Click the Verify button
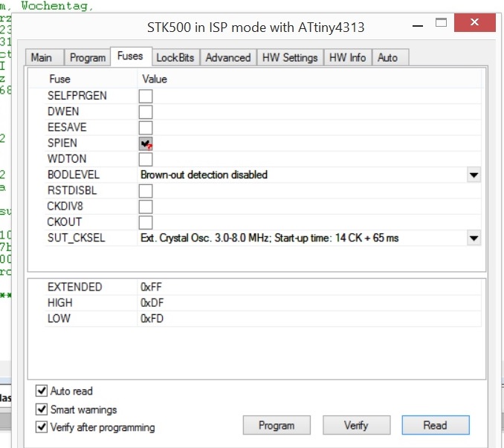 coord(356,425)
